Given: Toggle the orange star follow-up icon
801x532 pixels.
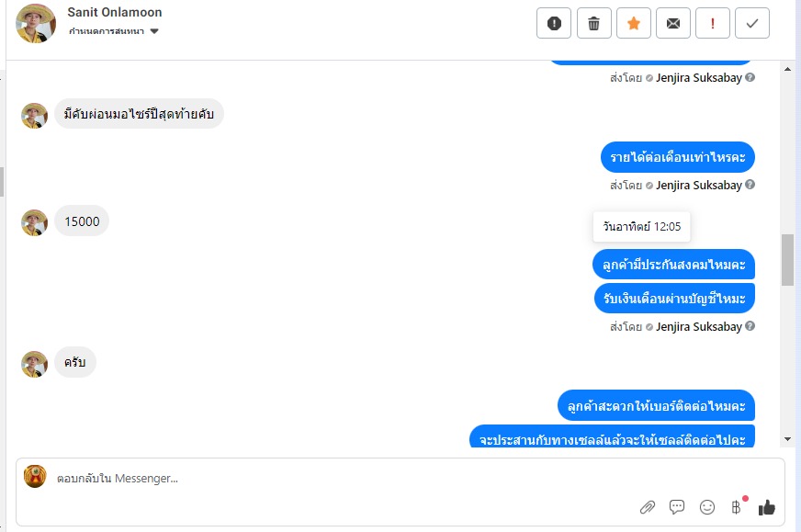Looking at the screenshot, I should coord(634,24).
